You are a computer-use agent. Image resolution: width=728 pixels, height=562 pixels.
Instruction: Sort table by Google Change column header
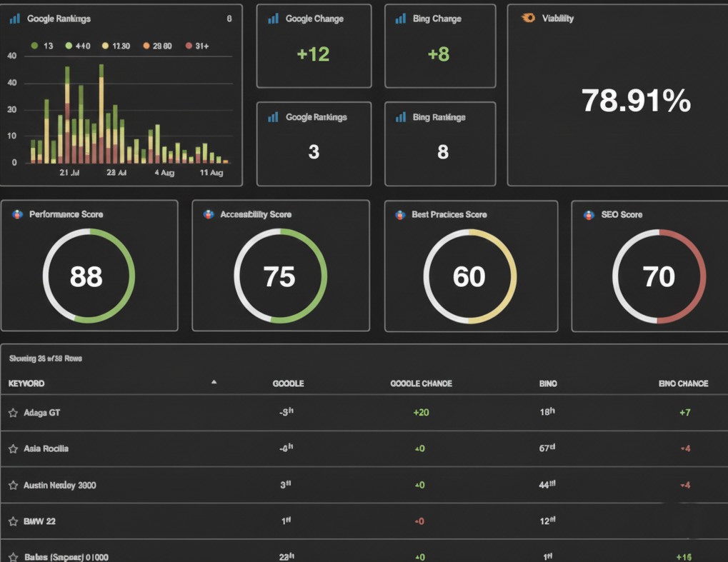pyautogui.click(x=421, y=383)
